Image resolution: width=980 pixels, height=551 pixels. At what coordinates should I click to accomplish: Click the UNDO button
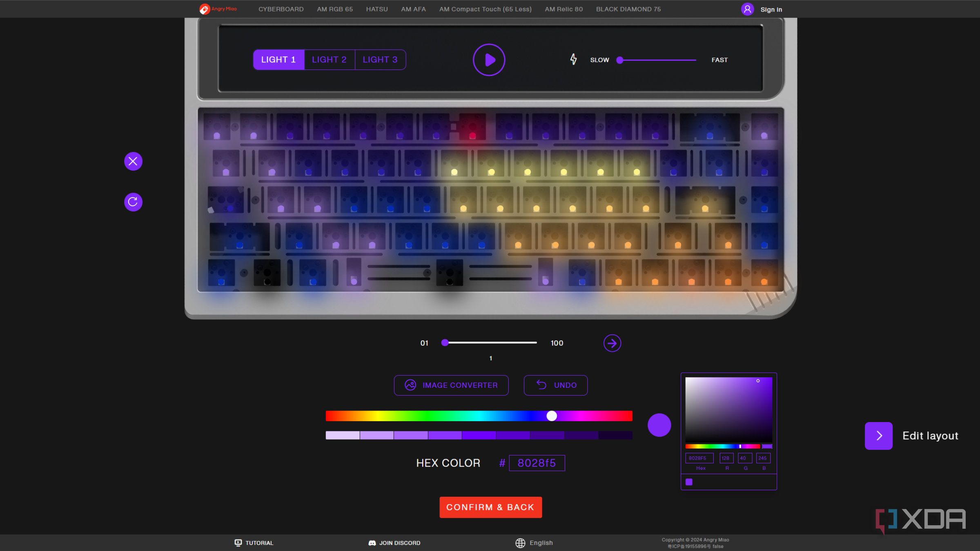click(555, 385)
